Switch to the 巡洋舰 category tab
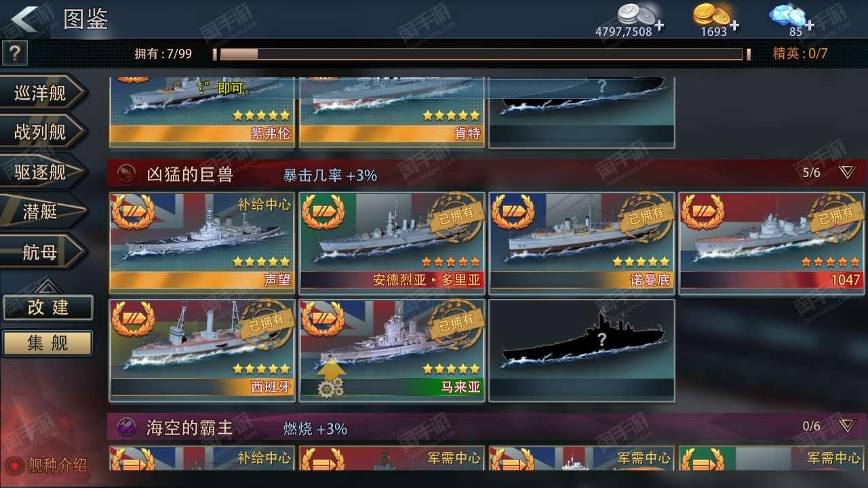Screen dimensions: 868x488 tap(43, 93)
